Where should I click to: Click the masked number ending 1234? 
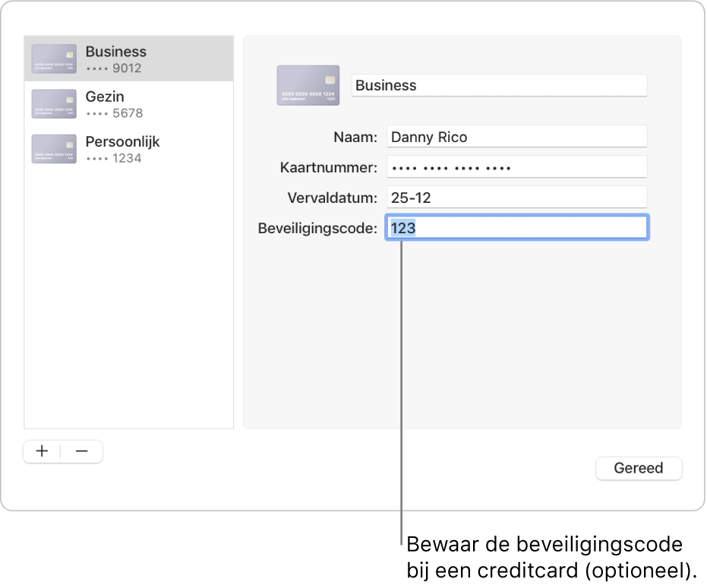(x=114, y=158)
